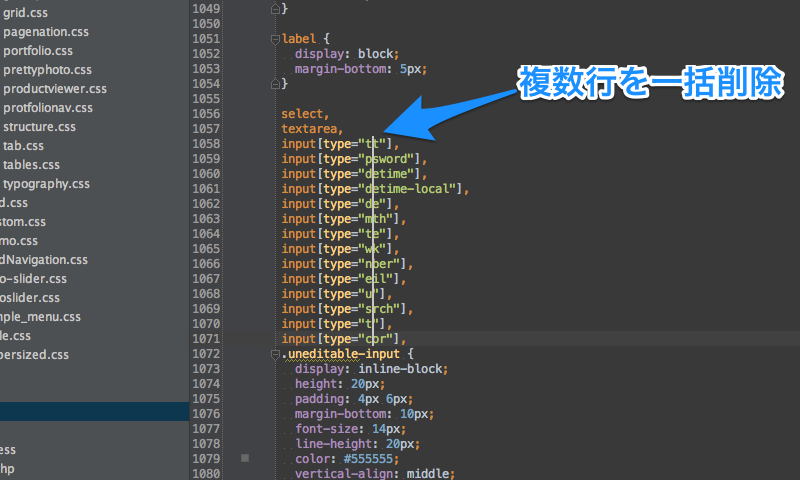Viewport: 800px width, 480px height.
Task: Select protfolionav.css in file tree
Action: pyautogui.click(x=48, y=107)
